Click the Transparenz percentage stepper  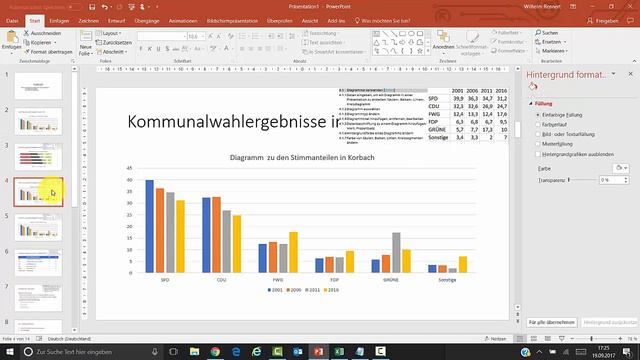[x=626, y=180]
